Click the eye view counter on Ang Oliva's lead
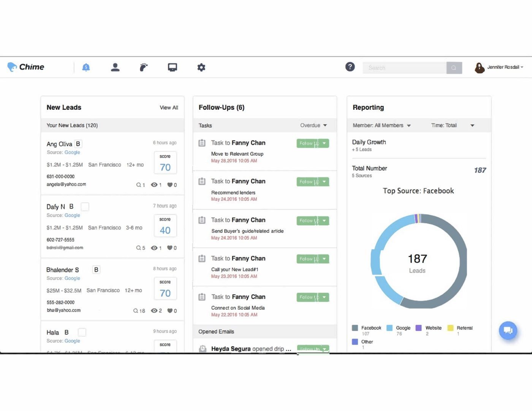The height and width of the screenshot is (411, 532). click(155, 185)
